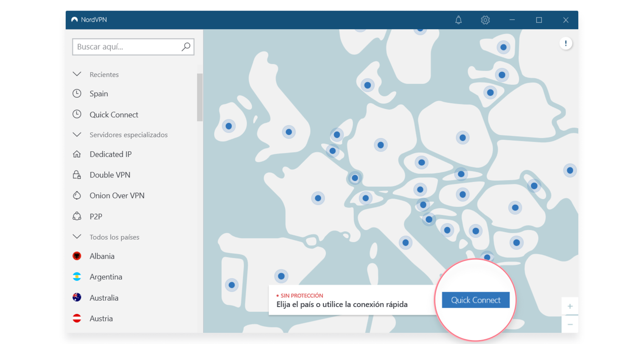Click the sidebar vertical scrollbar

click(x=200, y=97)
